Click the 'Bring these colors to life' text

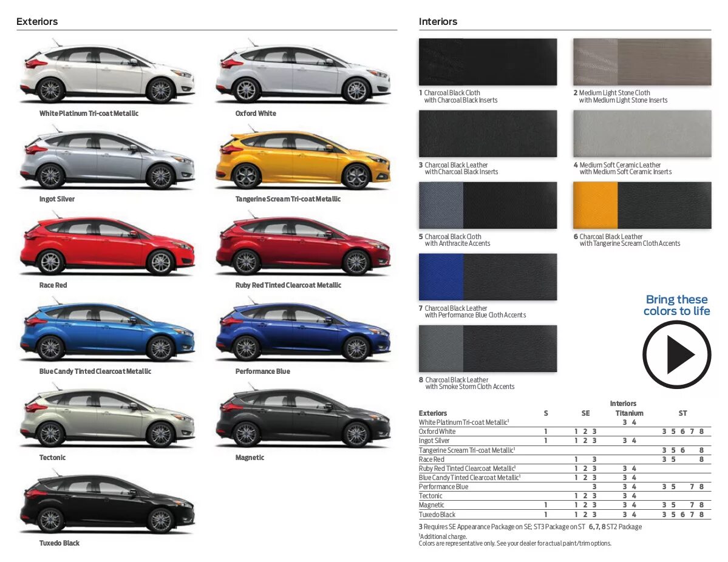(x=676, y=305)
